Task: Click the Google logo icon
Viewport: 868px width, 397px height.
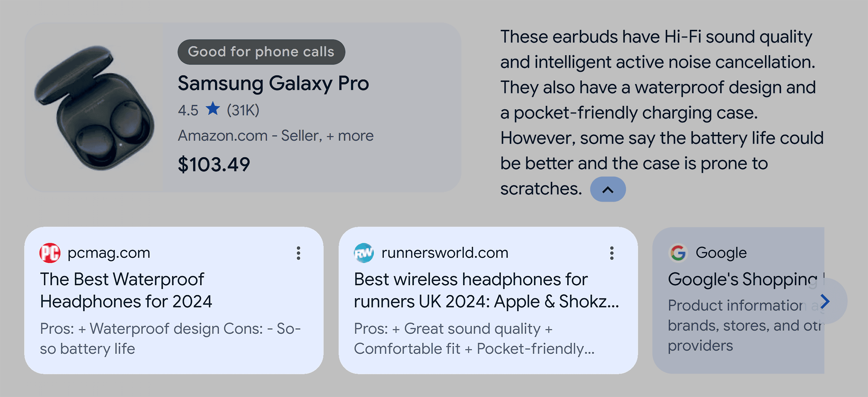Action: (678, 253)
